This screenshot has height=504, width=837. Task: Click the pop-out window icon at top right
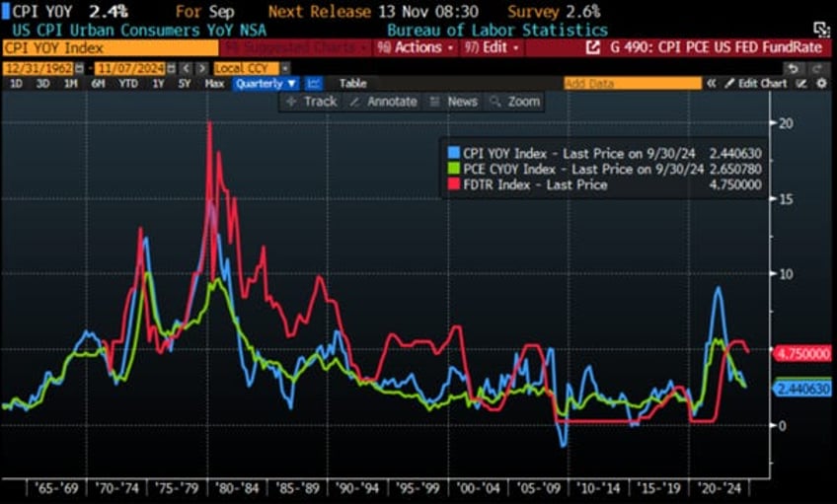tap(821, 29)
